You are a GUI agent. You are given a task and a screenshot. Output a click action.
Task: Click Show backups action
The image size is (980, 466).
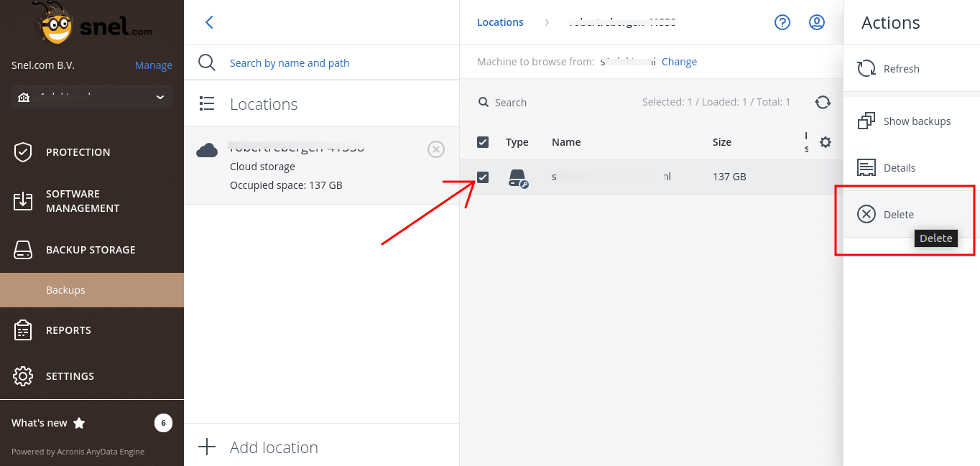(x=916, y=121)
